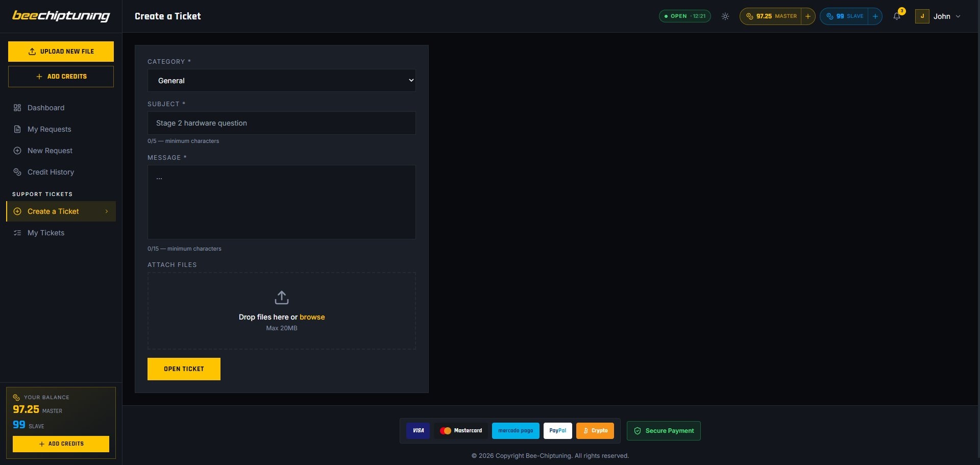Click the copyright Bee-Chiptuning text

pos(550,456)
